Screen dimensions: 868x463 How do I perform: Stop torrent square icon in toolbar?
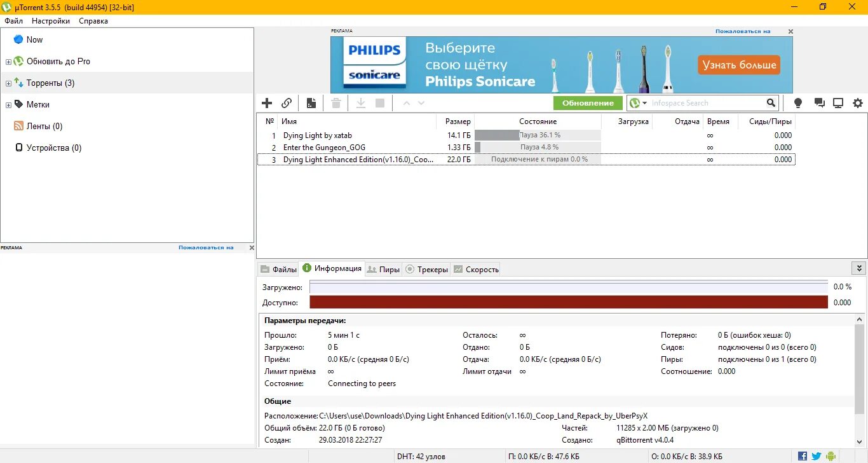380,103
